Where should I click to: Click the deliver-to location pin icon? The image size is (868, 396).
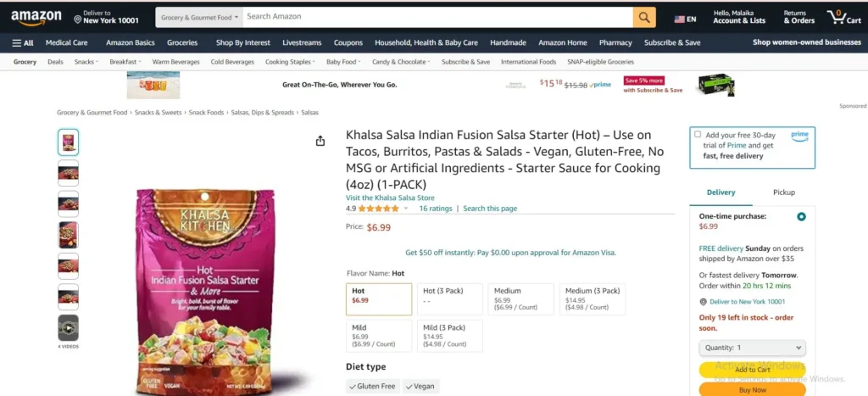tap(78, 18)
